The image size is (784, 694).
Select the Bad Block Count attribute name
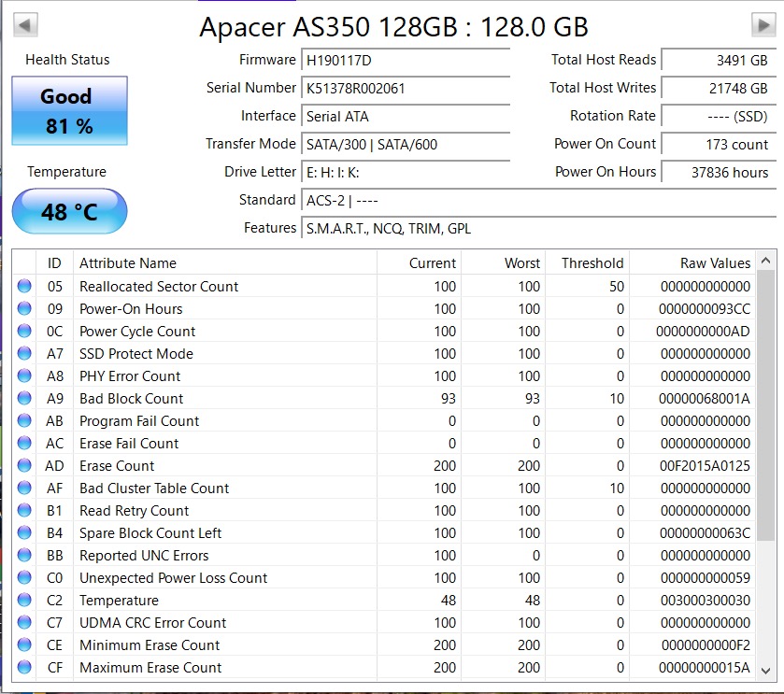coord(132,398)
